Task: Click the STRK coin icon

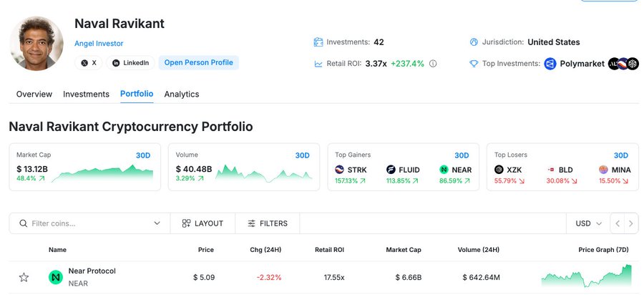Action: (339, 170)
